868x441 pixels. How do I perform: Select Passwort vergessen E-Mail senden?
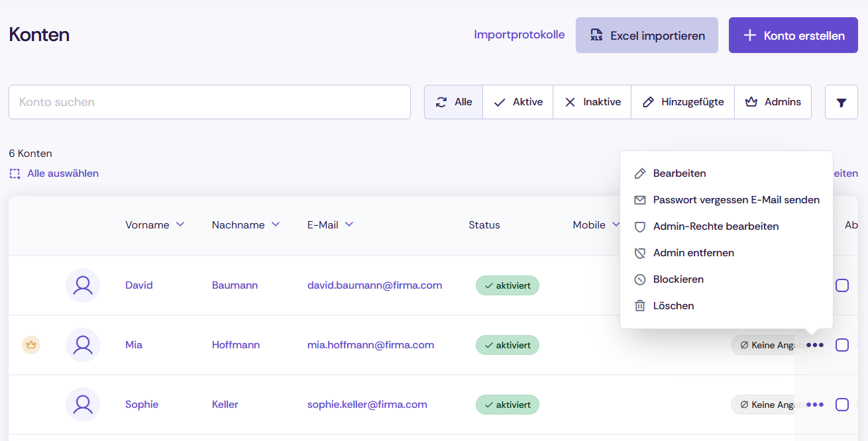point(726,200)
